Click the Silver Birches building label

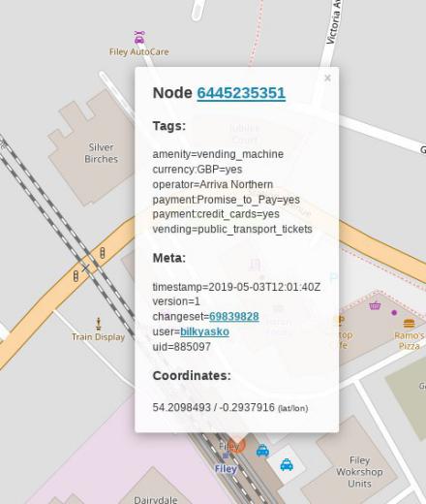pyautogui.click(x=101, y=153)
